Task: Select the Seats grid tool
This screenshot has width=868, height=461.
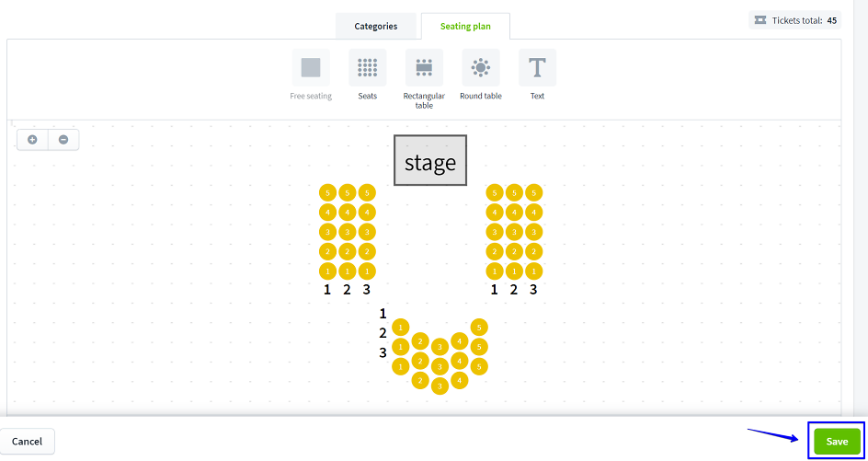Action: 368,68
